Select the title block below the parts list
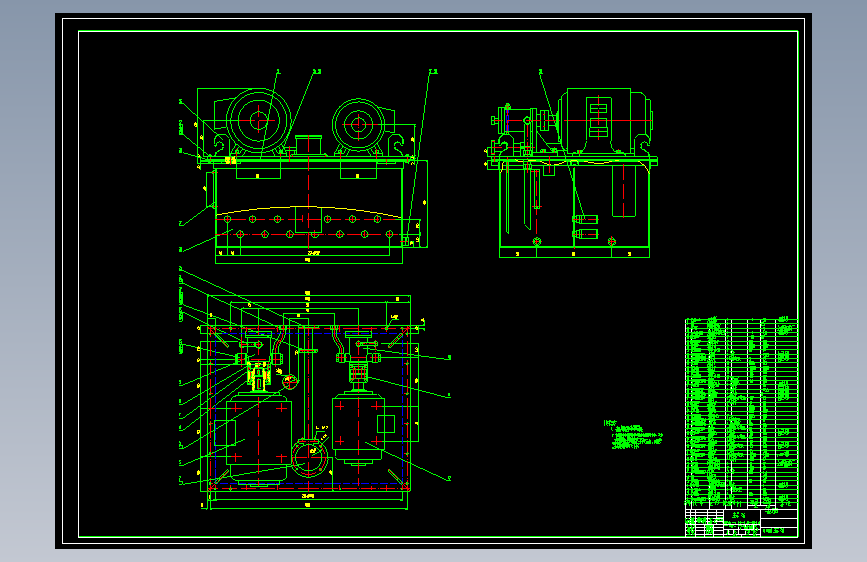The width and height of the screenshot is (867, 562). (741, 523)
